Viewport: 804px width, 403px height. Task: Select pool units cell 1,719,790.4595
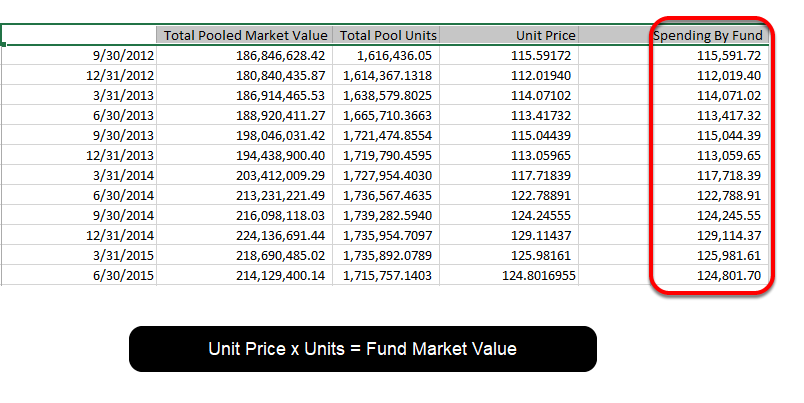pos(386,155)
